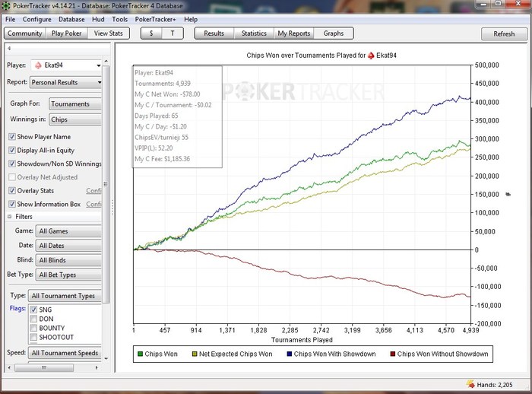Turn off the Overlay Stats checkbox
532x394 pixels.
click(x=12, y=191)
